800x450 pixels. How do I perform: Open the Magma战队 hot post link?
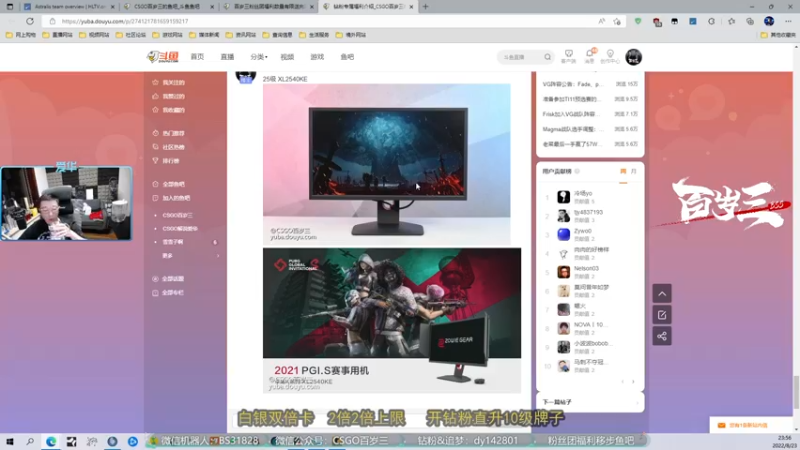(573, 129)
